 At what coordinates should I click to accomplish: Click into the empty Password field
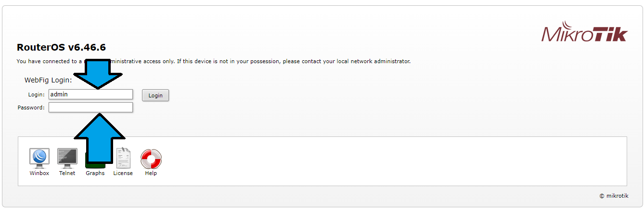pyautogui.click(x=90, y=108)
